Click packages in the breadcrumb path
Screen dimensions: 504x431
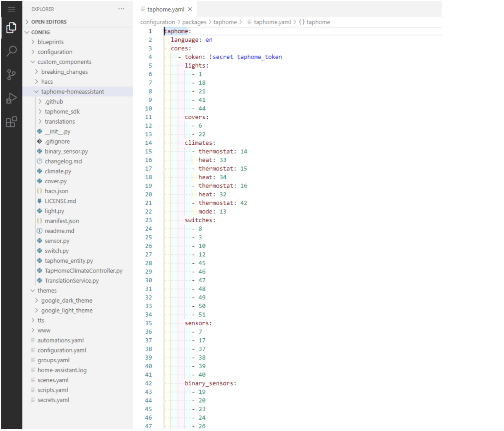tap(194, 22)
